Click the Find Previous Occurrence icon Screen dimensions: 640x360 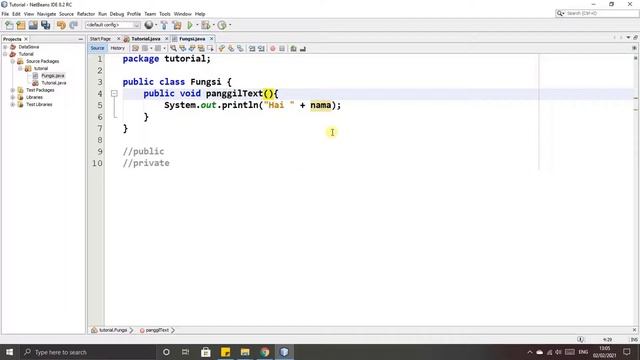coord(183,49)
